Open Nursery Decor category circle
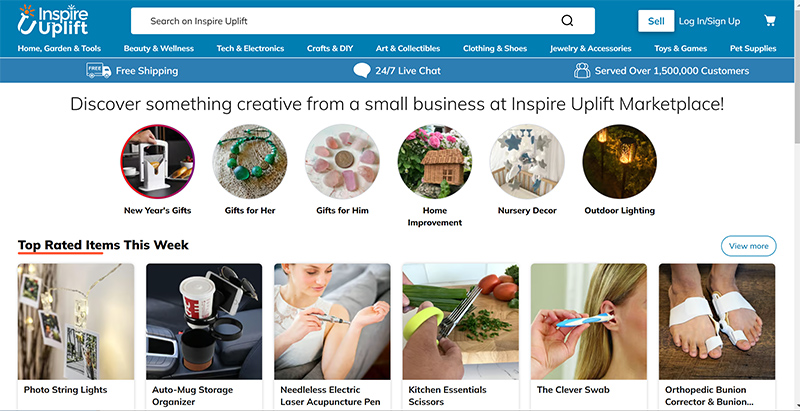The image size is (800, 411). [527, 162]
